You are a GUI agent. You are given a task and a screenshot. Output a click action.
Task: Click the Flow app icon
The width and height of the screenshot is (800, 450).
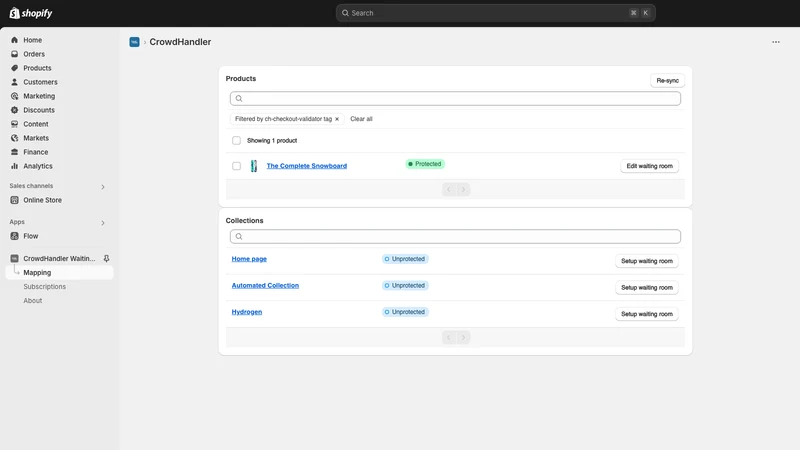pyautogui.click(x=14, y=236)
